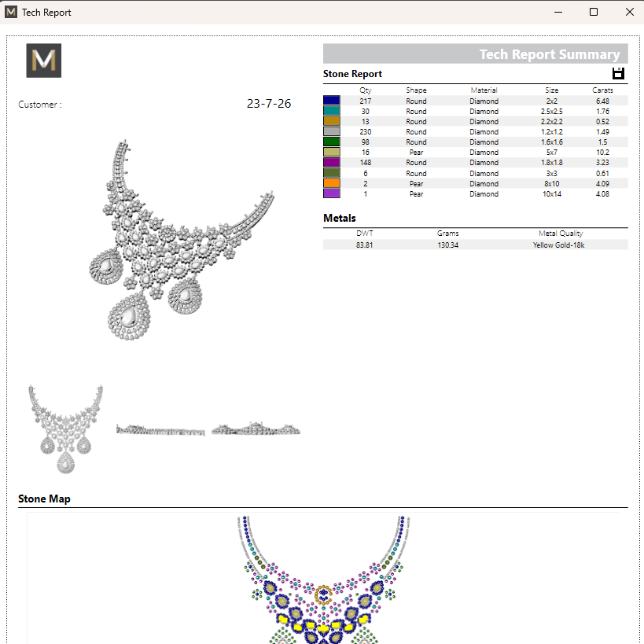Click carat value 4.08
The image size is (644, 644).
coord(602,194)
